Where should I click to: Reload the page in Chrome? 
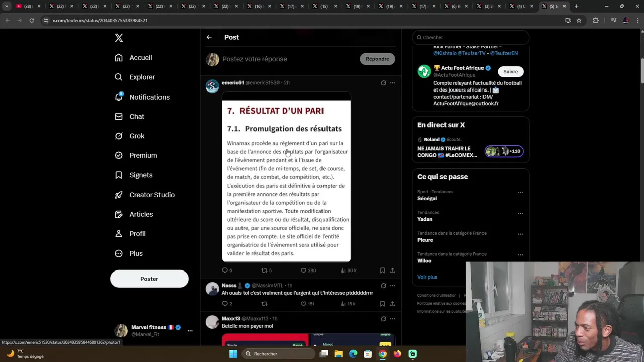click(x=31, y=20)
